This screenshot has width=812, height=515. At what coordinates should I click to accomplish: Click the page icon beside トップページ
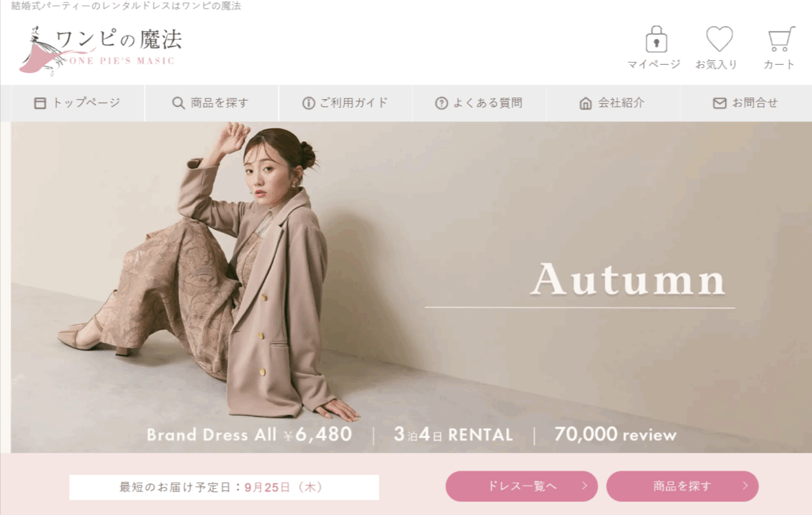click(40, 103)
